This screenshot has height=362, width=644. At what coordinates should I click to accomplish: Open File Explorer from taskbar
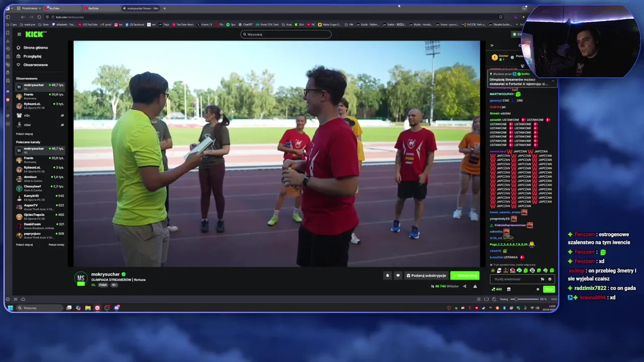tap(88, 308)
